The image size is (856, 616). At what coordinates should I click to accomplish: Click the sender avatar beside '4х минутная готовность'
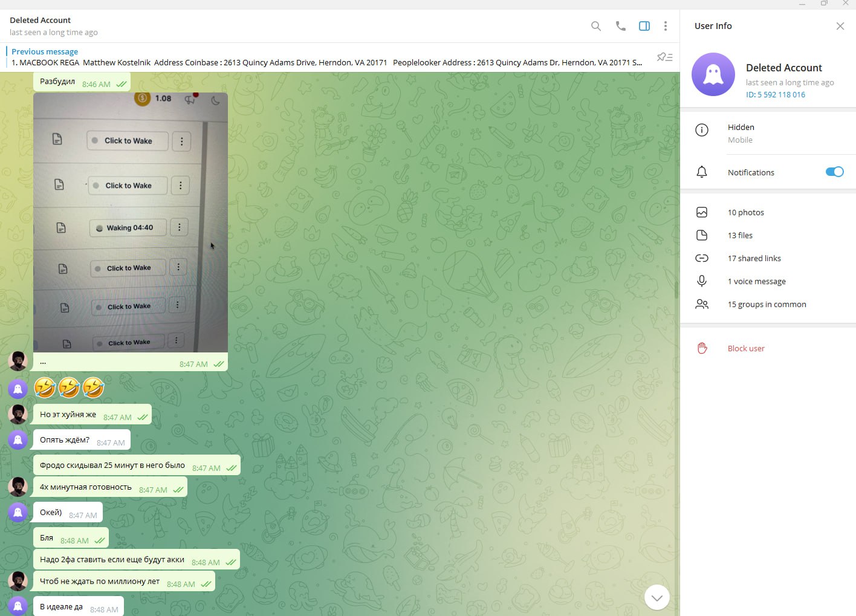pyautogui.click(x=18, y=487)
